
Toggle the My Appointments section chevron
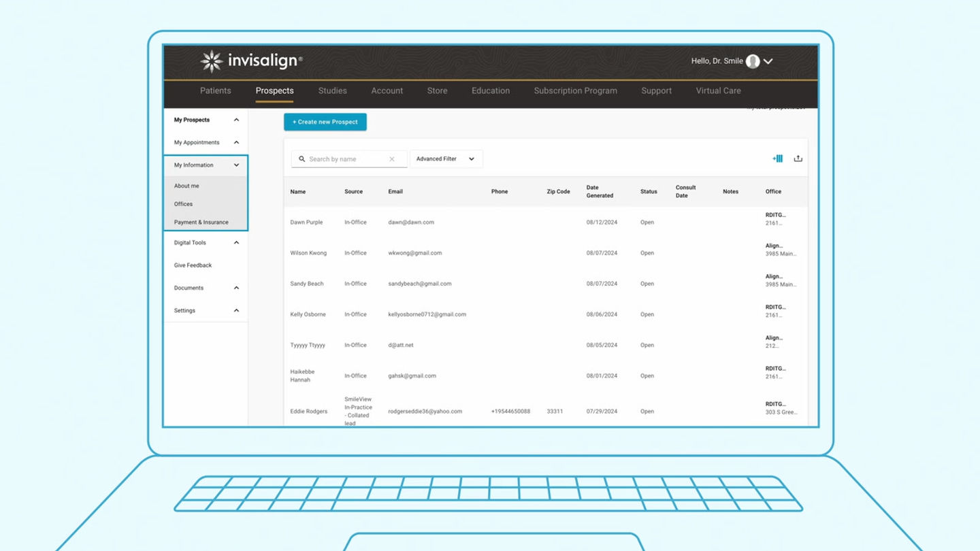coord(236,142)
